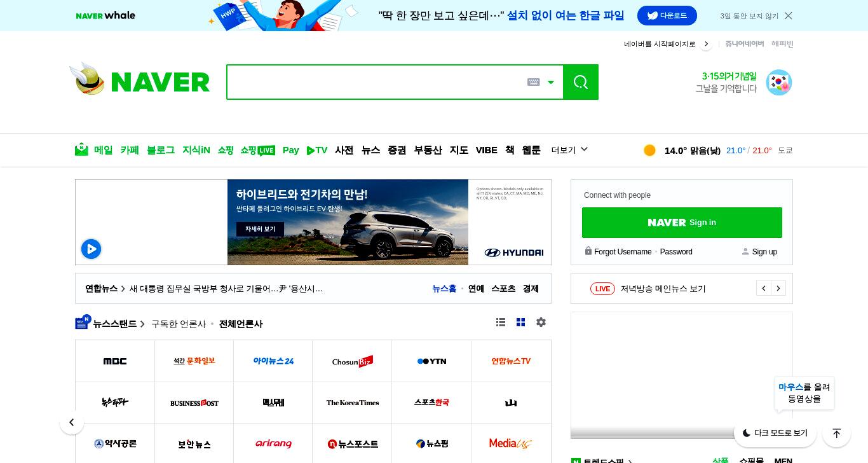
Task: Open 부동산 menu item
Action: coord(428,150)
